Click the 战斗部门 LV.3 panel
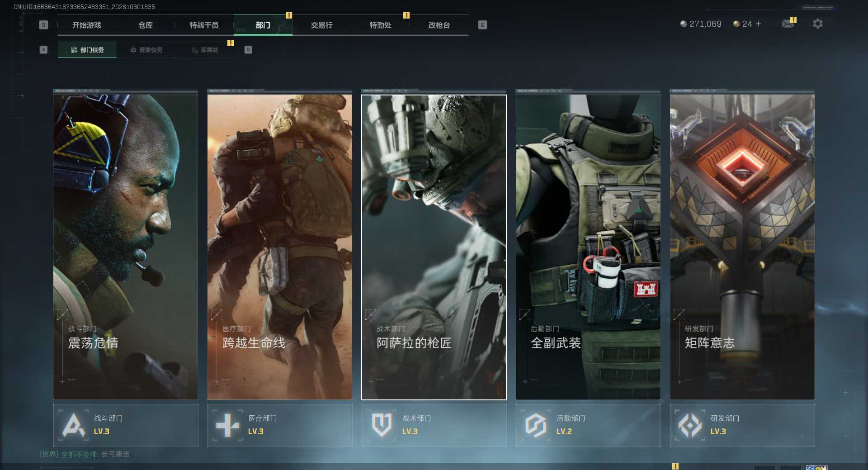The width and height of the screenshot is (868, 470). click(126, 425)
